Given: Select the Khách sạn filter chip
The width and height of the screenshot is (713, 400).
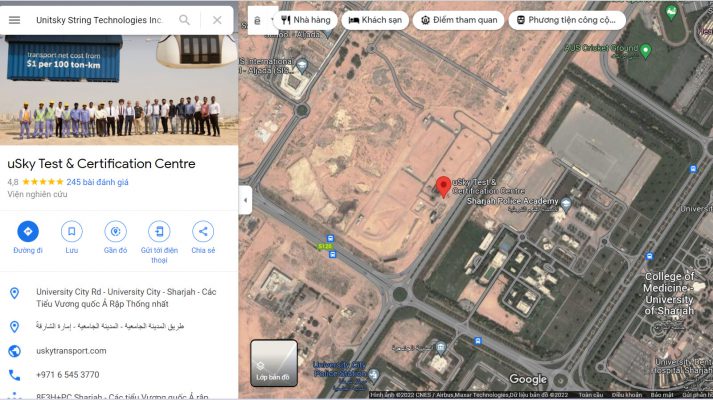Looking at the screenshot, I should click(374, 20).
